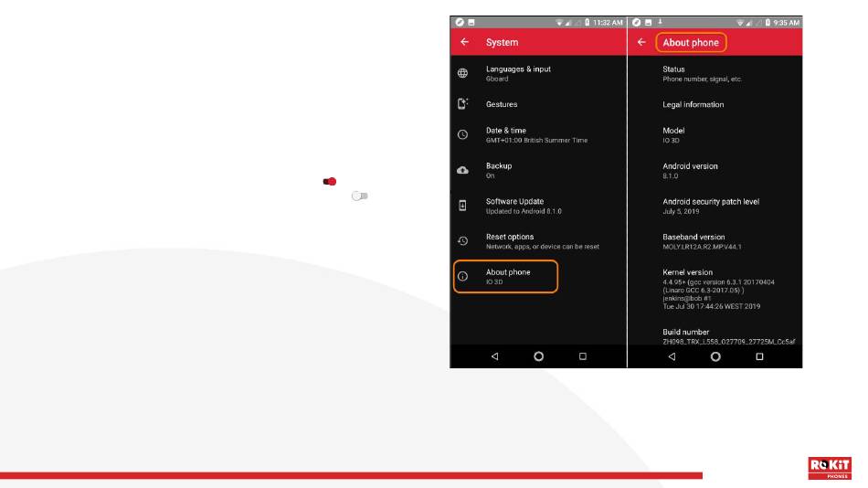Tap Gestures phone icon
This screenshot has width=868, height=488.
tap(463, 103)
